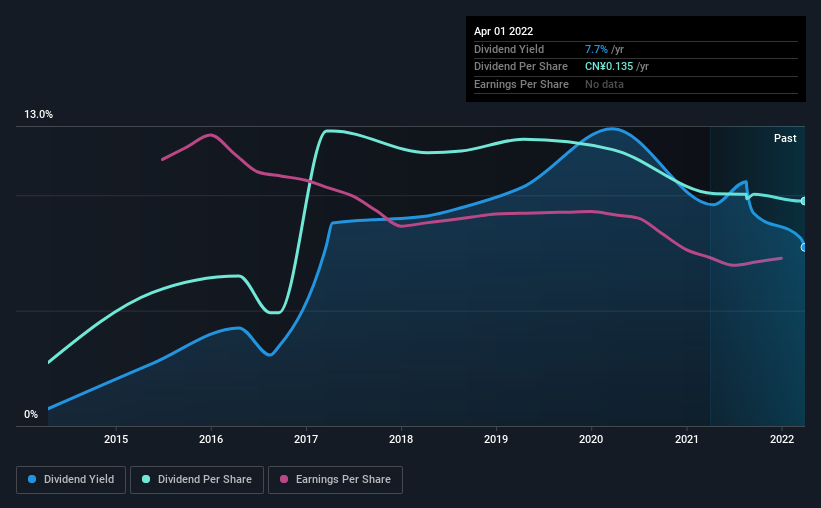Click the 2020 x-axis label

pyautogui.click(x=591, y=439)
